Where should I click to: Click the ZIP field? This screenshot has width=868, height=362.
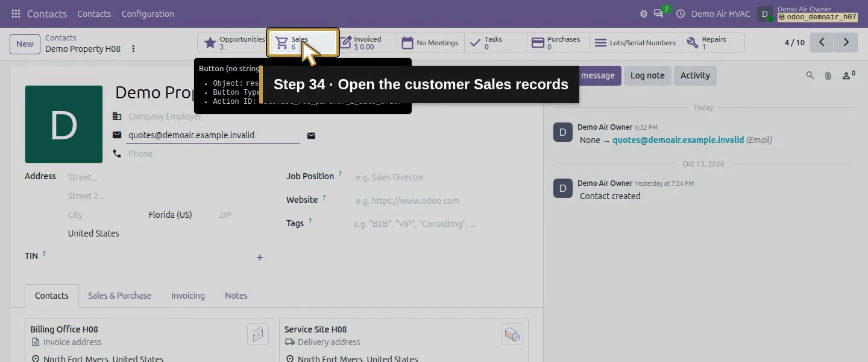pos(240,215)
